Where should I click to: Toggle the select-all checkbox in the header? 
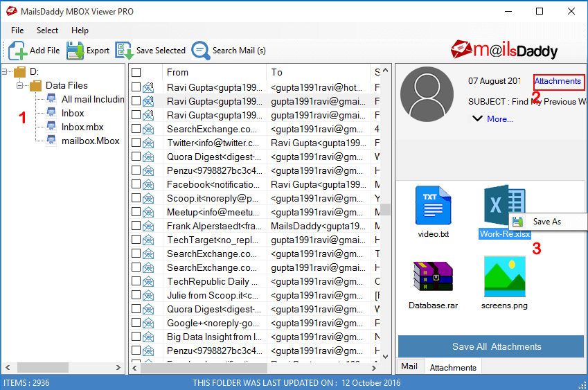[136, 72]
